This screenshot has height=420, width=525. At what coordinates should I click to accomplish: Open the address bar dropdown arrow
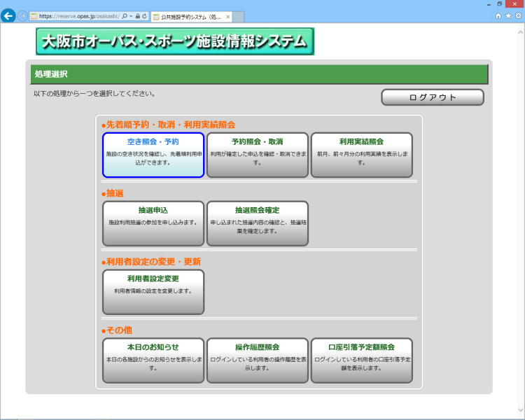131,16
